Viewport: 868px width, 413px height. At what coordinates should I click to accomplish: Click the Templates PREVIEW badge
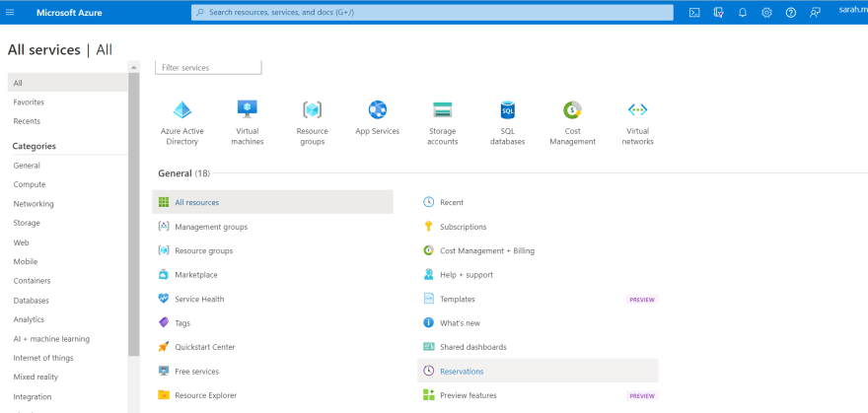(x=642, y=300)
